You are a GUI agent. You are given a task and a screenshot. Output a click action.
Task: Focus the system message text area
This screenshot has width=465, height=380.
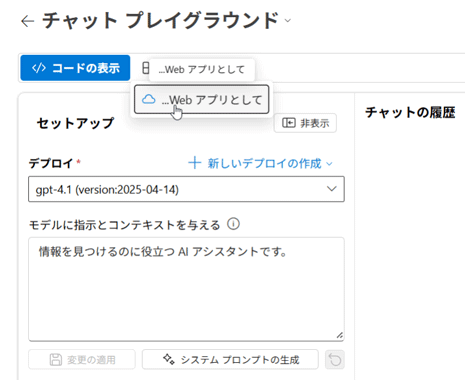tap(186, 289)
